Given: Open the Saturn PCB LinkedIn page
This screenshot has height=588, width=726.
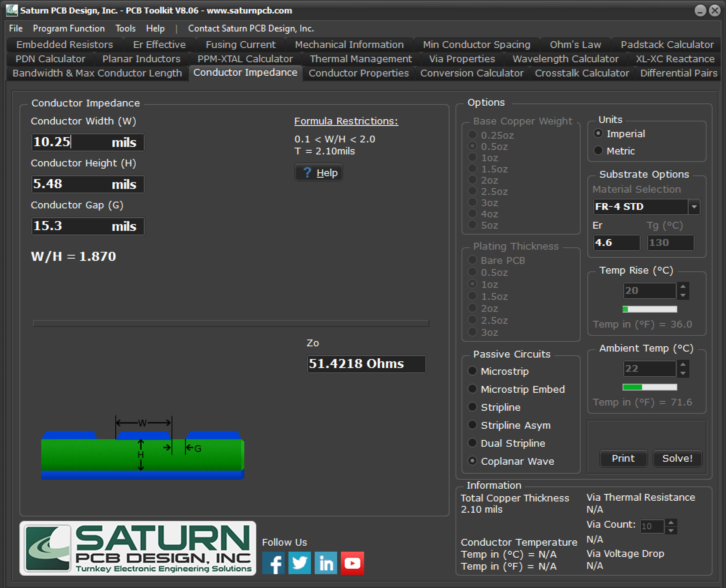Looking at the screenshot, I should point(326,563).
